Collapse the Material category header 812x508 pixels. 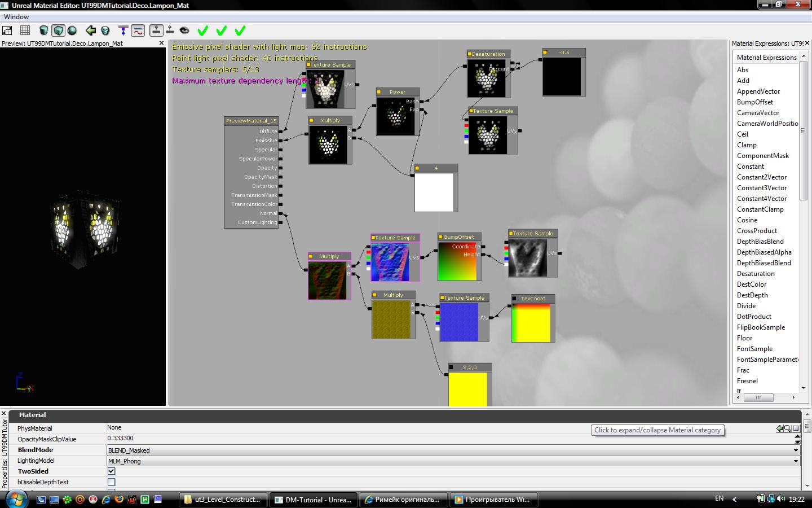click(x=405, y=415)
